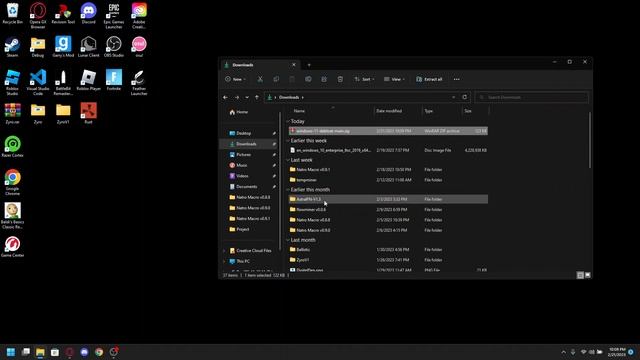Click the Cut scissors icon in toolbar

[x=260, y=79]
